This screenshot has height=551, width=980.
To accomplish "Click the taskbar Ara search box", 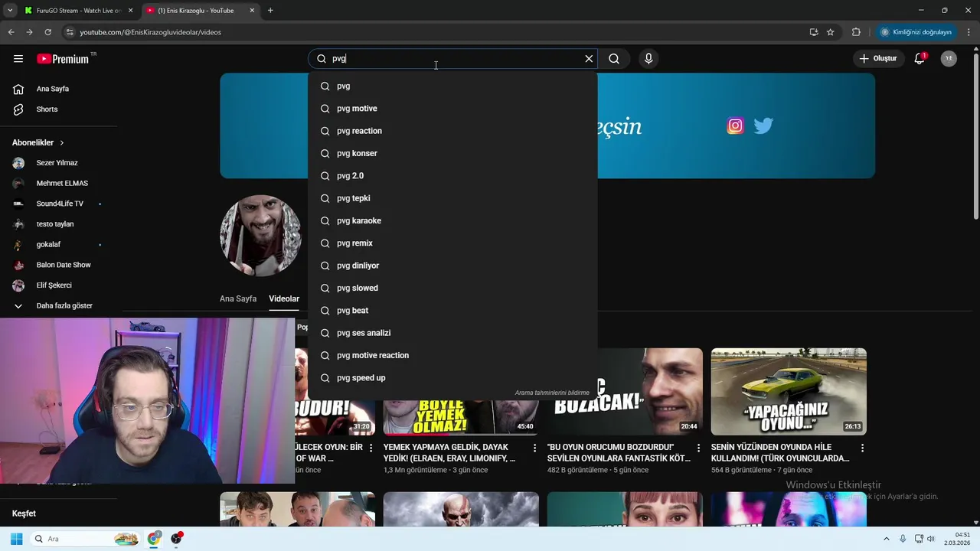I will [x=85, y=539].
